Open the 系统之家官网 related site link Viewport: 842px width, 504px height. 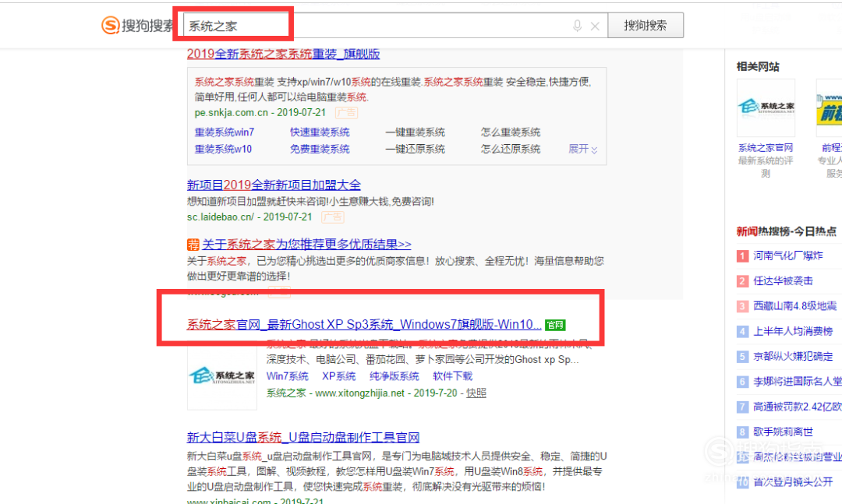pyautogui.click(x=766, y=147)
